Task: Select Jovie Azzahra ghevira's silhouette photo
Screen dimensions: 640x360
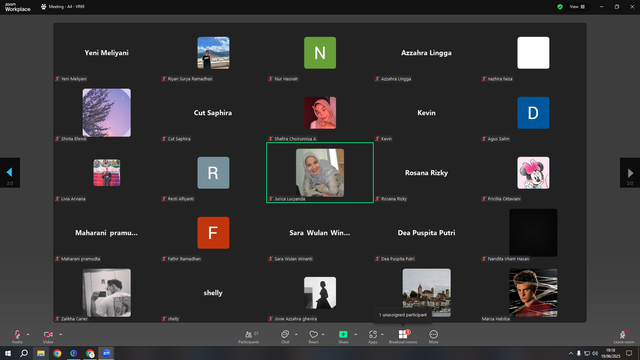Action: coord(320,293)
